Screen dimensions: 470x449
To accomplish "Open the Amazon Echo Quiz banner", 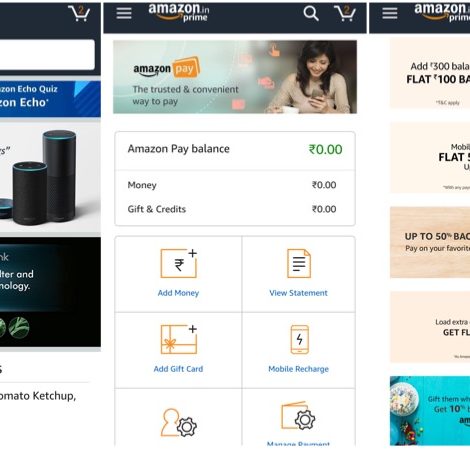I will 50,99.
